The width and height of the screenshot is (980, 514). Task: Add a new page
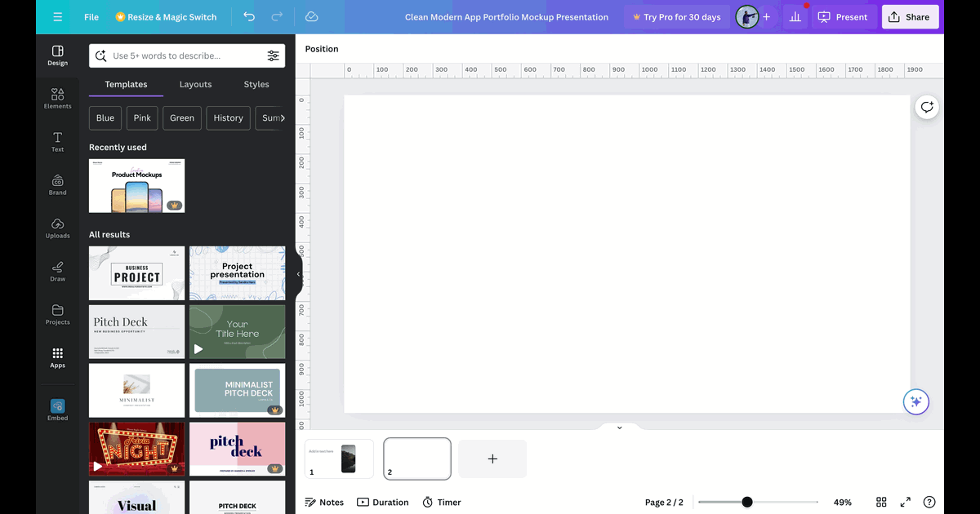click(492, 459)
